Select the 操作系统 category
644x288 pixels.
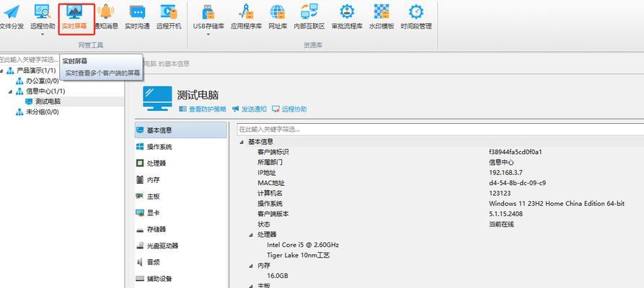(x=181, y=146)
